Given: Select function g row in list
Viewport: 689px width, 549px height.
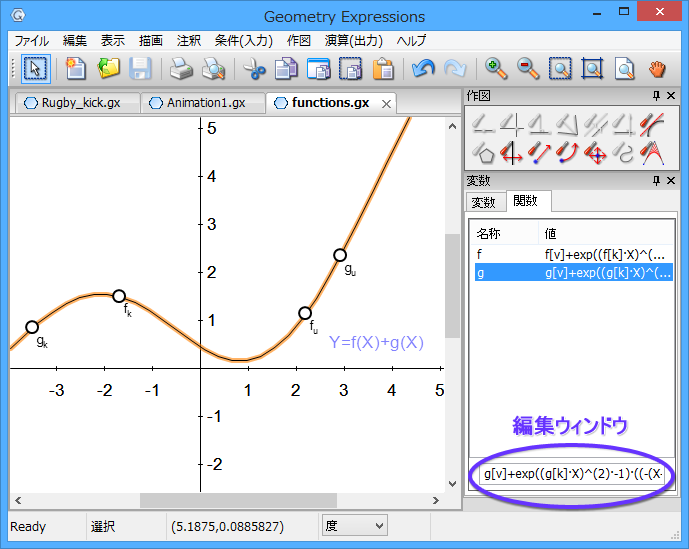Looking at the screenshot, I should pyautogui.click(x=573, y=273).
